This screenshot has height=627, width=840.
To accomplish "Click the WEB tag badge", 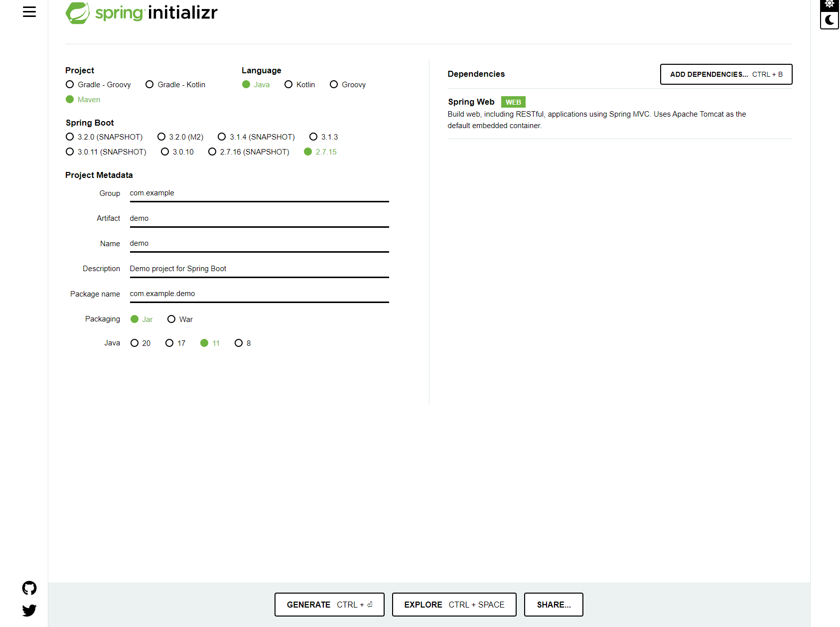I will point(513,102).
